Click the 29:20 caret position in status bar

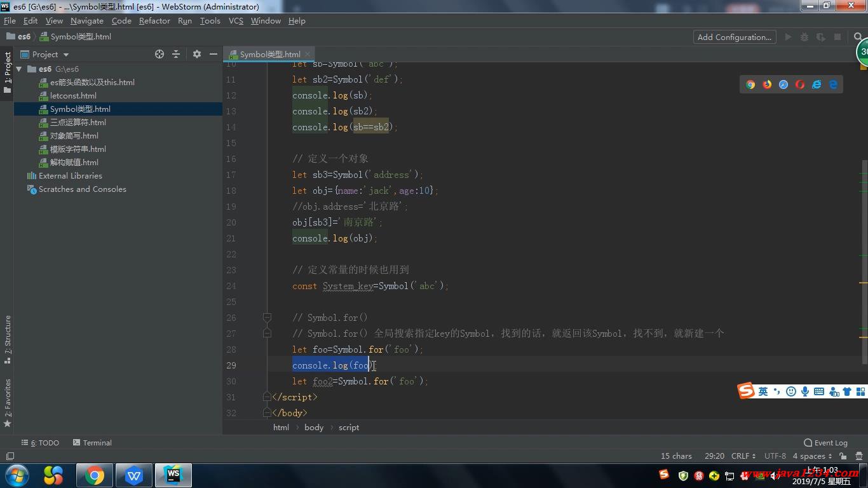click(x=714, y=456)
